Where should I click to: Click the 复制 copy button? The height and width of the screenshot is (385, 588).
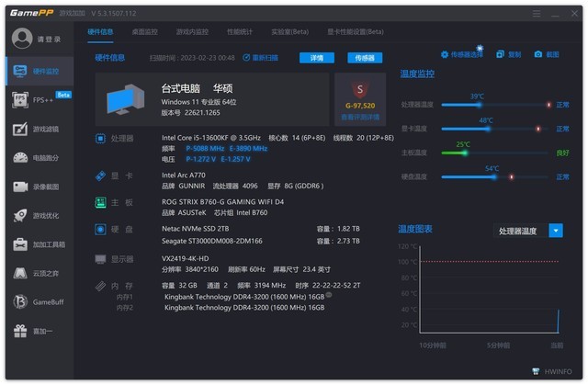pos(509,55)
